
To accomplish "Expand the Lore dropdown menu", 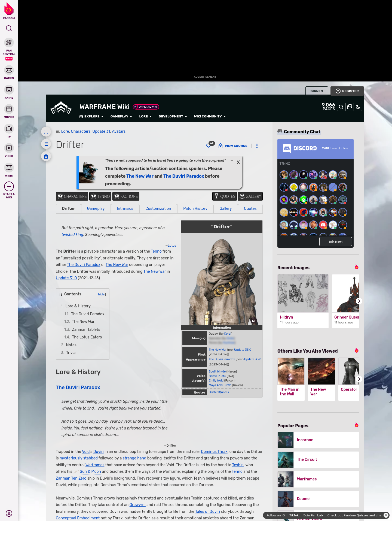I will [x=145, y=116].
